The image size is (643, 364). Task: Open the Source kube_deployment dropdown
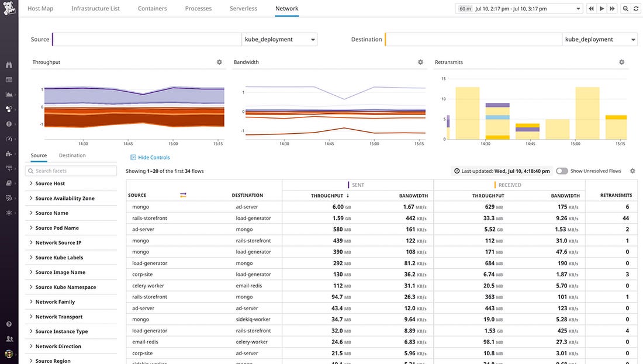point(279,39)
